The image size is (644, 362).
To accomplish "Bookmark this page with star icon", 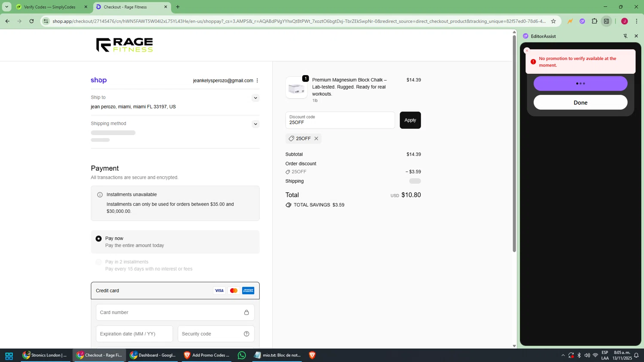I will coord(553,21).
